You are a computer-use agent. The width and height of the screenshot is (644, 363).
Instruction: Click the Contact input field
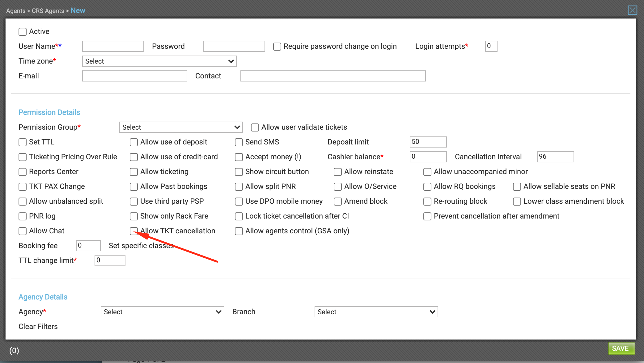[333, 76]
